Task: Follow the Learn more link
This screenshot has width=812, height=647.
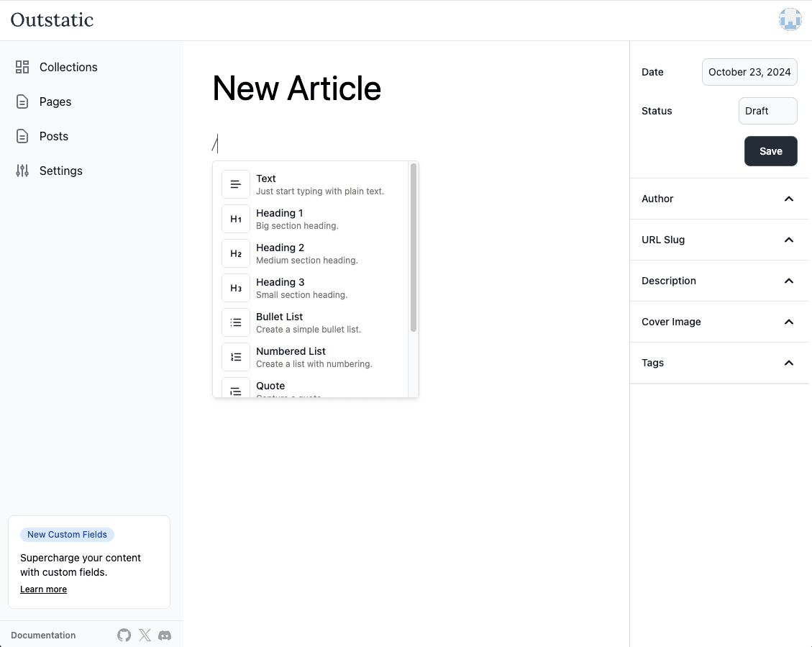Action: [43, 589]
